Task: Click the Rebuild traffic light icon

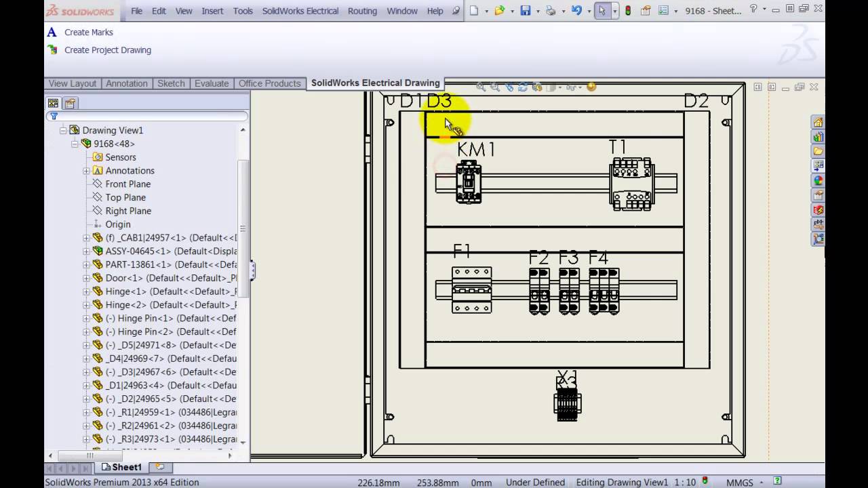Action: tap(628, 11)
